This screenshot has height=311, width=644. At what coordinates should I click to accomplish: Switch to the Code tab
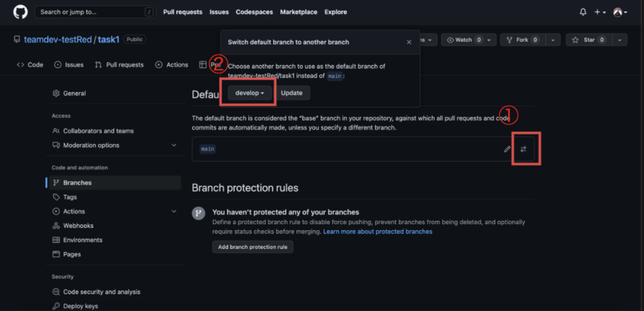pos(29,64)
